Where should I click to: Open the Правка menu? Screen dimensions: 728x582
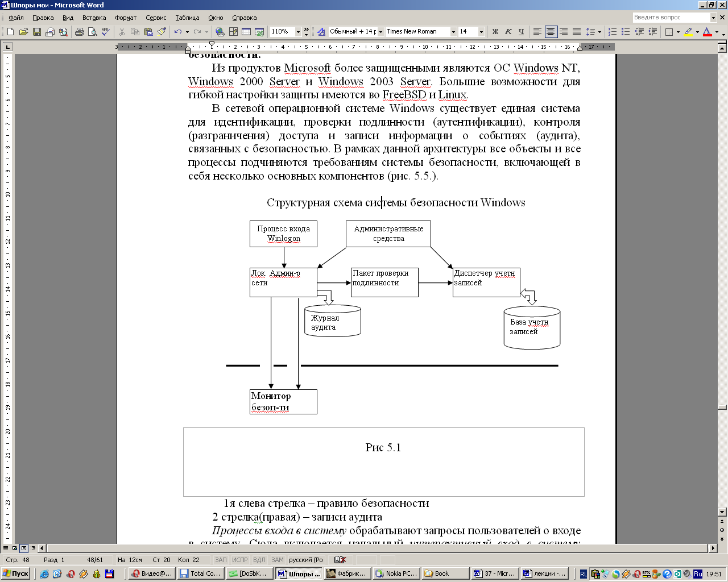point(43,18)
